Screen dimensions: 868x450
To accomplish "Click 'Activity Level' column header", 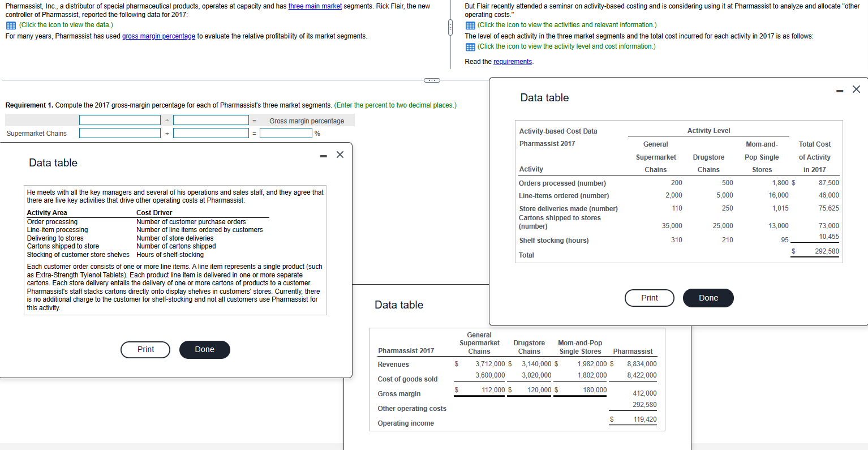I will point(708,131).
